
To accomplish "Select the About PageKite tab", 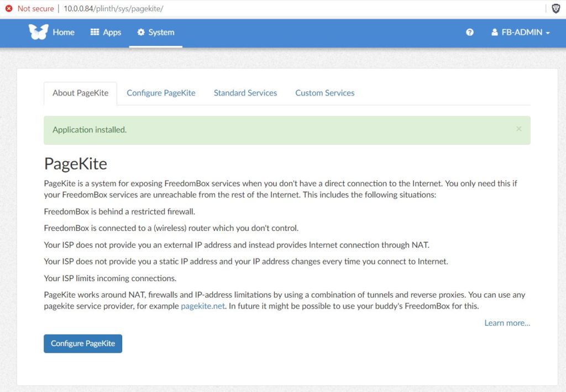I will [81, 93].
